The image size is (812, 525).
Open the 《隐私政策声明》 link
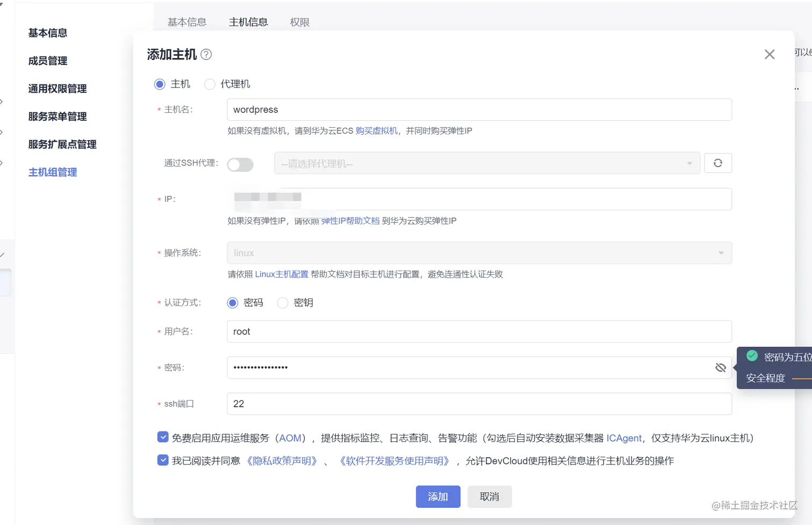point(282,461)
